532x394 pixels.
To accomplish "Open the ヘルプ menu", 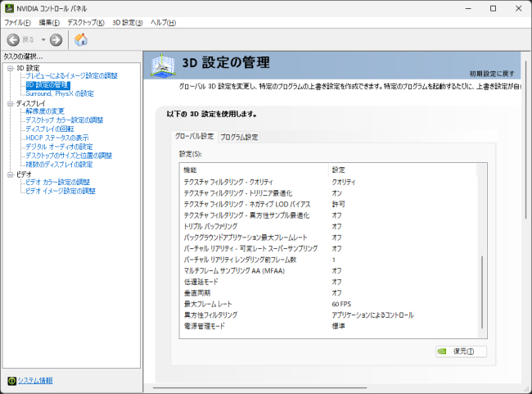I will click(163, 22).
